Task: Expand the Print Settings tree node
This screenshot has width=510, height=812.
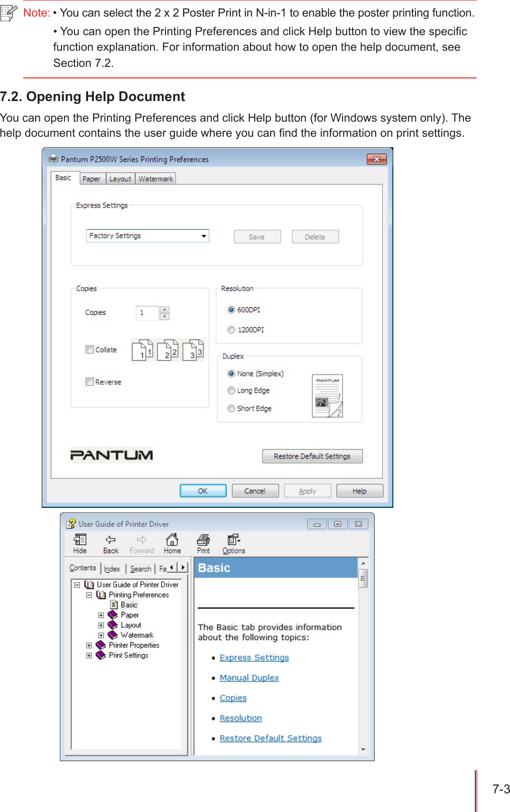Action: tap(89, 655)
